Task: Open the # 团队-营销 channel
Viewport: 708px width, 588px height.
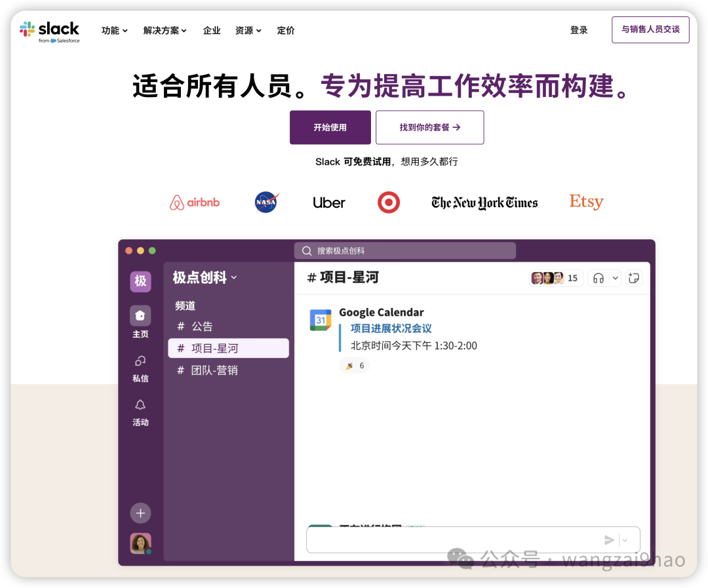Action: [229, 370]
